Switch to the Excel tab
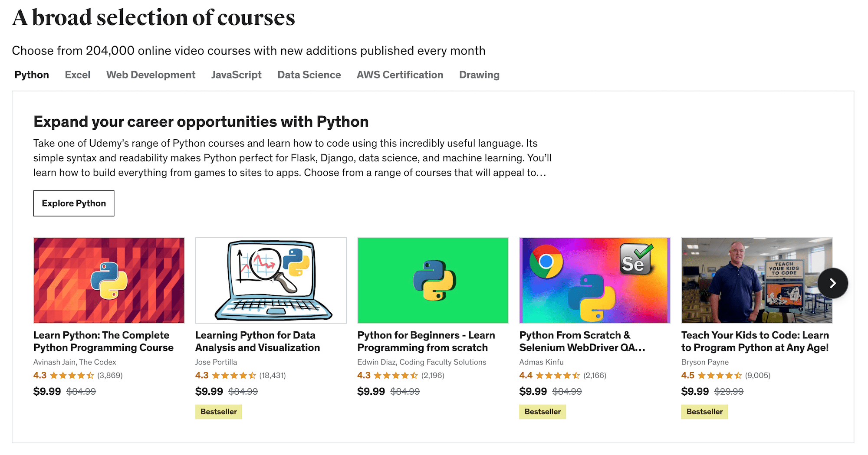 tap(78, 75)
